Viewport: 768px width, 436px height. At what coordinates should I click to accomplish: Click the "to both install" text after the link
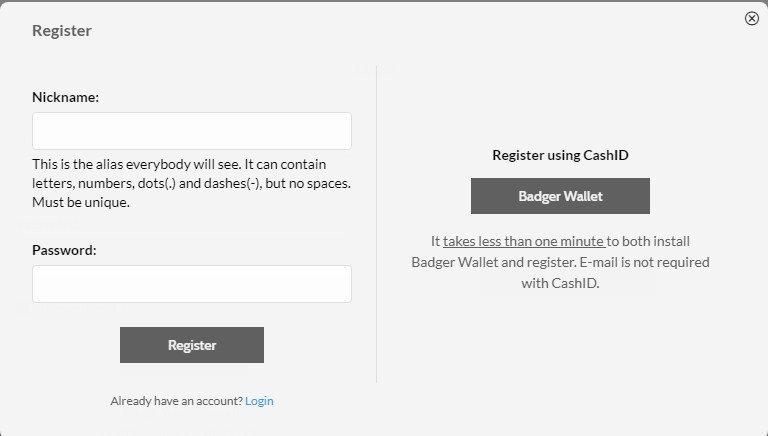pos(649,241)
